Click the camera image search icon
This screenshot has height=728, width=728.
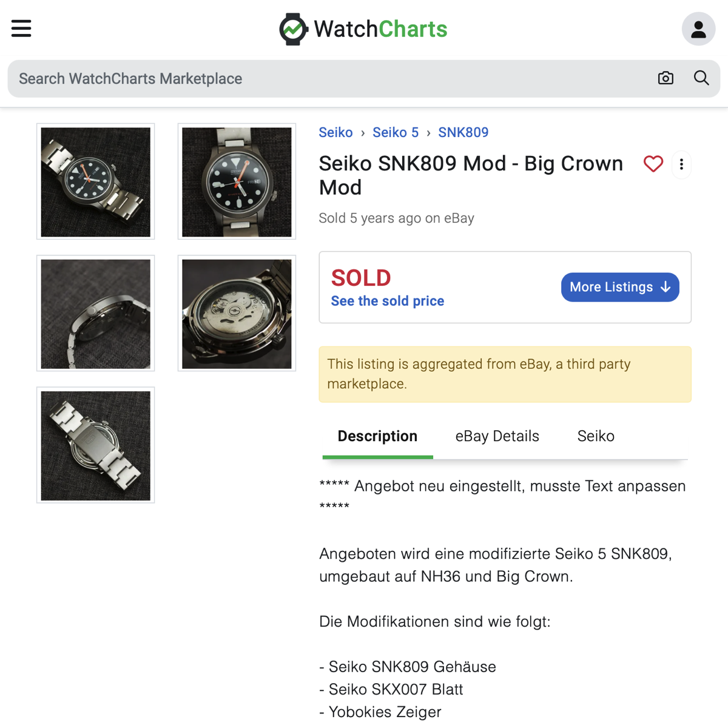(666, 78)
